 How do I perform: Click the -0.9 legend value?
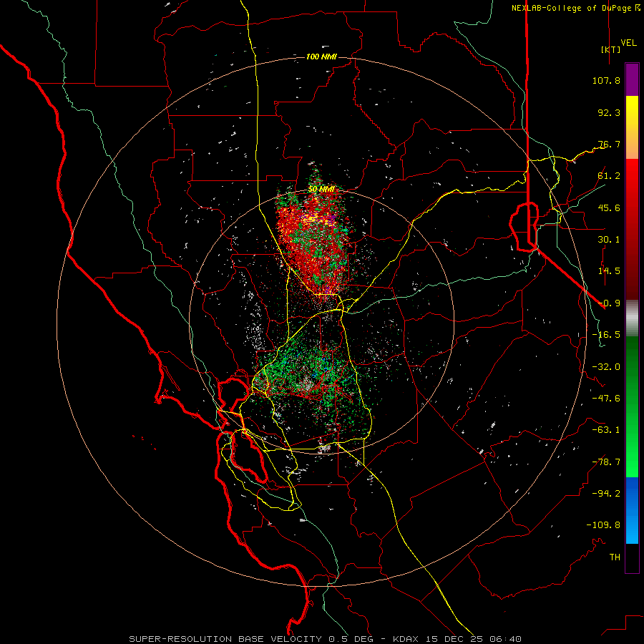pyautogui.click(x=609, y=303)
